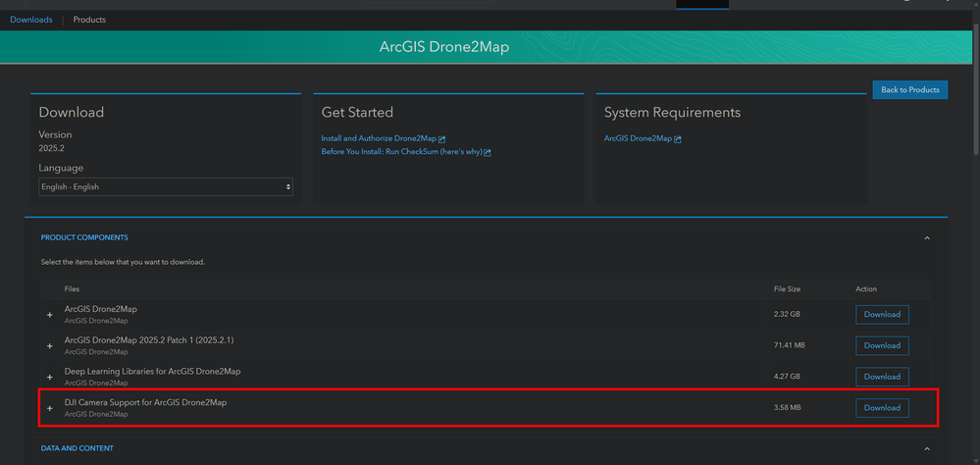
Task: Toggle the Data and Content section chevron
Action: [927, 449]
